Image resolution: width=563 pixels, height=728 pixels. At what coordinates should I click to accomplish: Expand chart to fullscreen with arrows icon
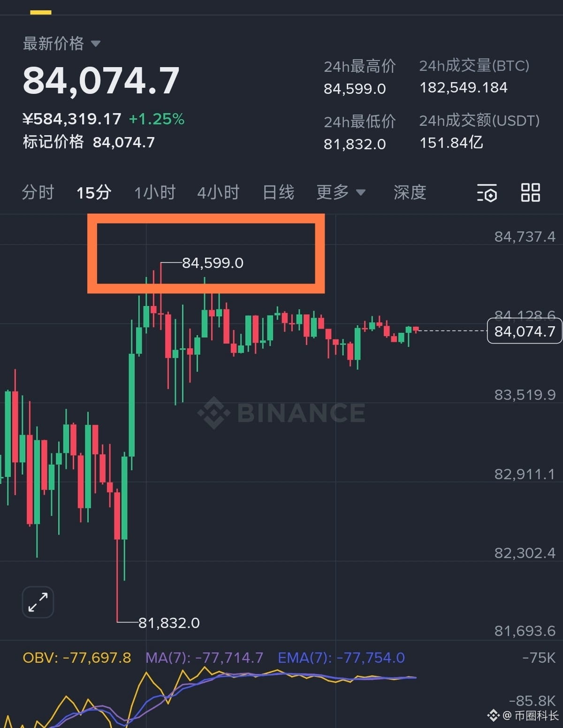pos(38,602)
